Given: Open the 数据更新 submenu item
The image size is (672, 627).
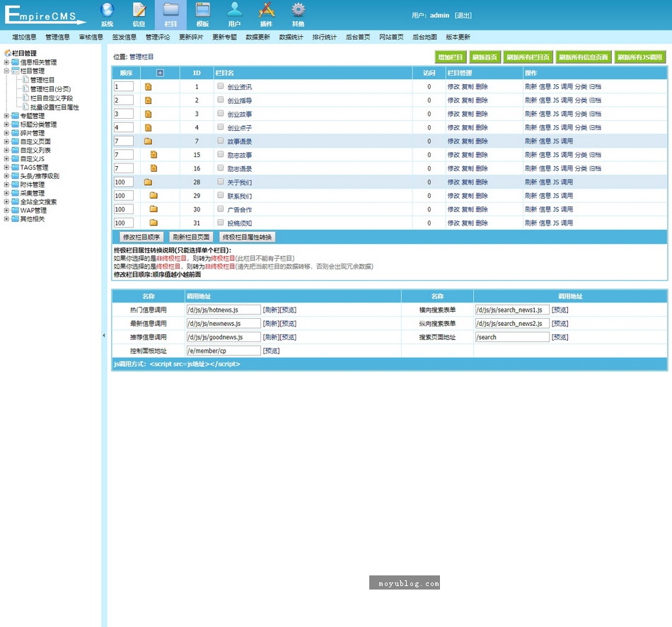Looking at the screenshot, I should pos(258,37).
